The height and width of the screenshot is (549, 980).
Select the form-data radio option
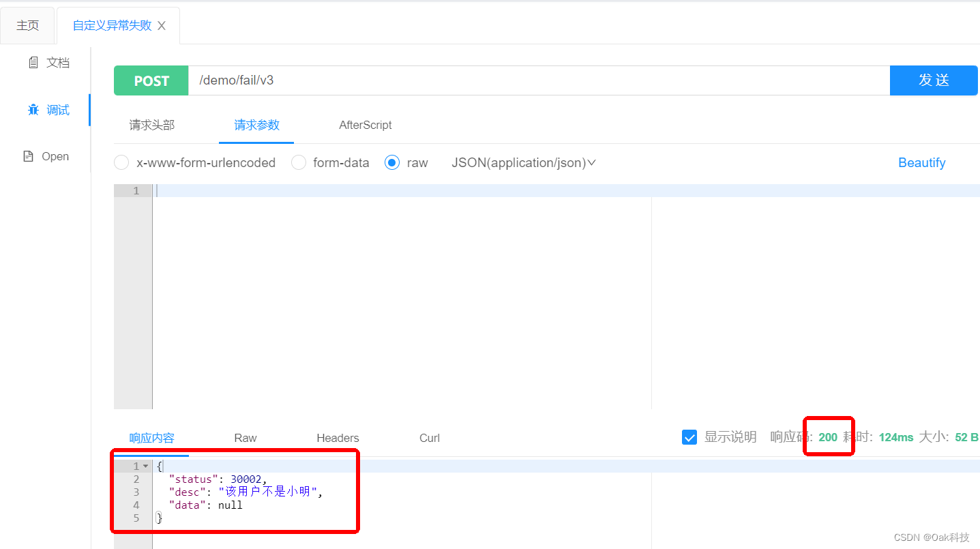[299, 162]
